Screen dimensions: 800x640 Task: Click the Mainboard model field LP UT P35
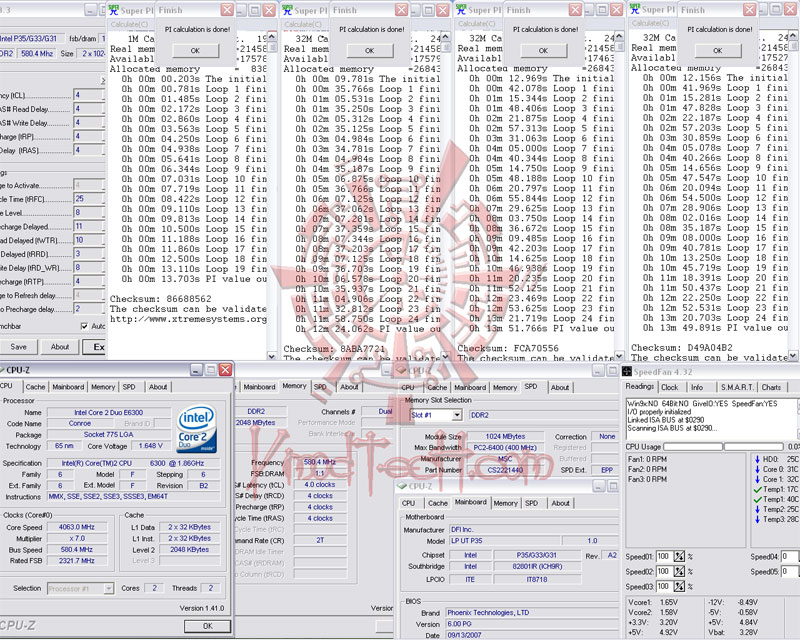pyautogui.click(x=504, y=540)
